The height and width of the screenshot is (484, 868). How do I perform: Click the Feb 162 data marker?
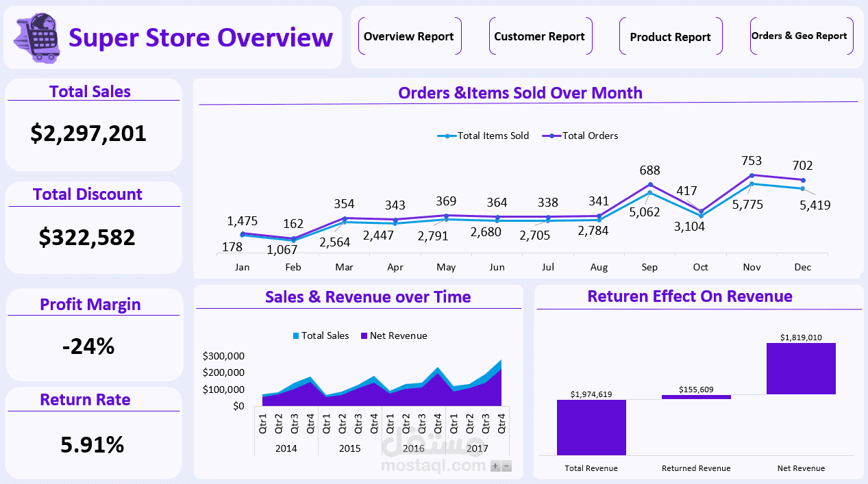293,240
